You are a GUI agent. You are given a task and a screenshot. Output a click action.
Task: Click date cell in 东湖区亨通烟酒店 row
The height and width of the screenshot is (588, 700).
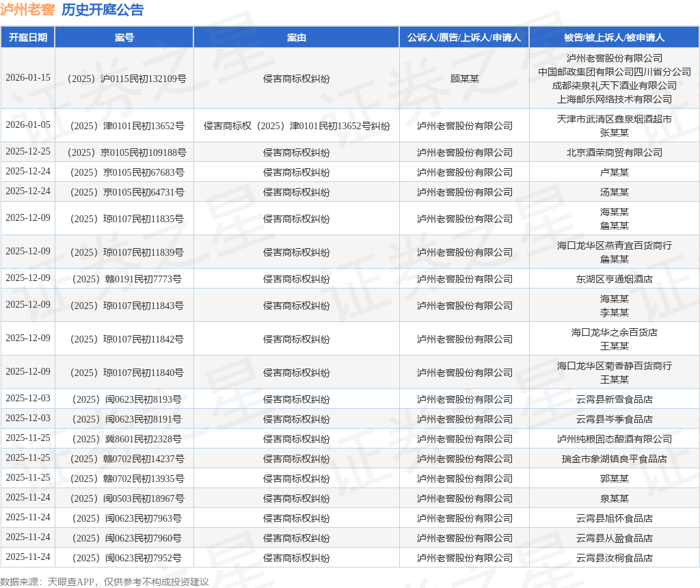click(x=27, y=278)
